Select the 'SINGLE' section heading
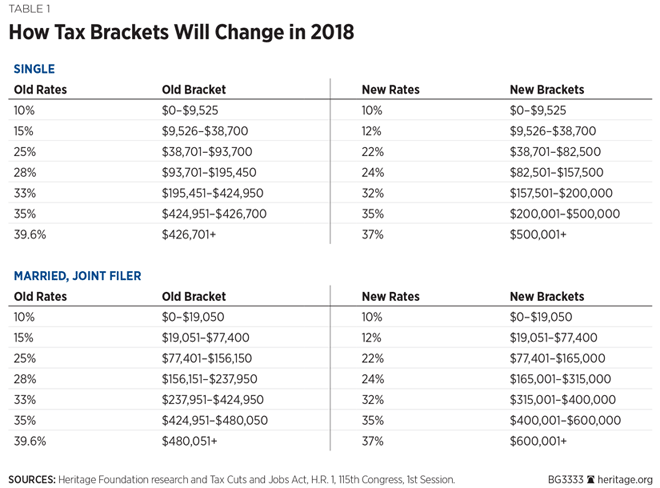This screenshot has height=488, width=660. point(32,68)
